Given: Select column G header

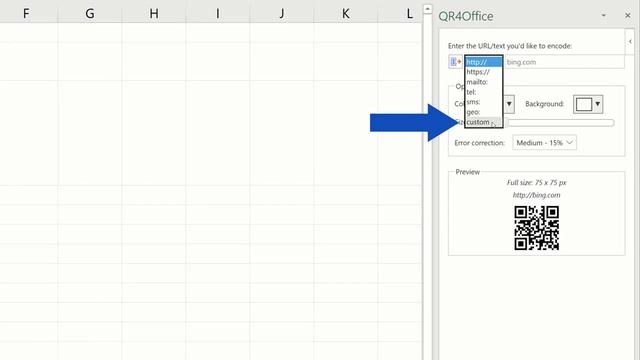Looking at the screenshot, I should pos(90,14).
